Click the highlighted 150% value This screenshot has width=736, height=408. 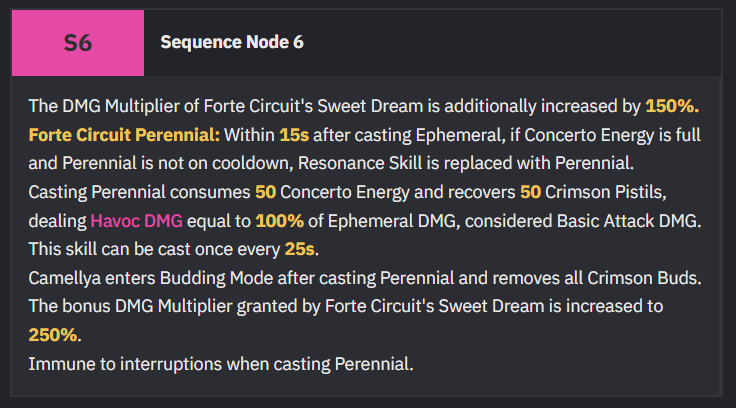point(672,106)
